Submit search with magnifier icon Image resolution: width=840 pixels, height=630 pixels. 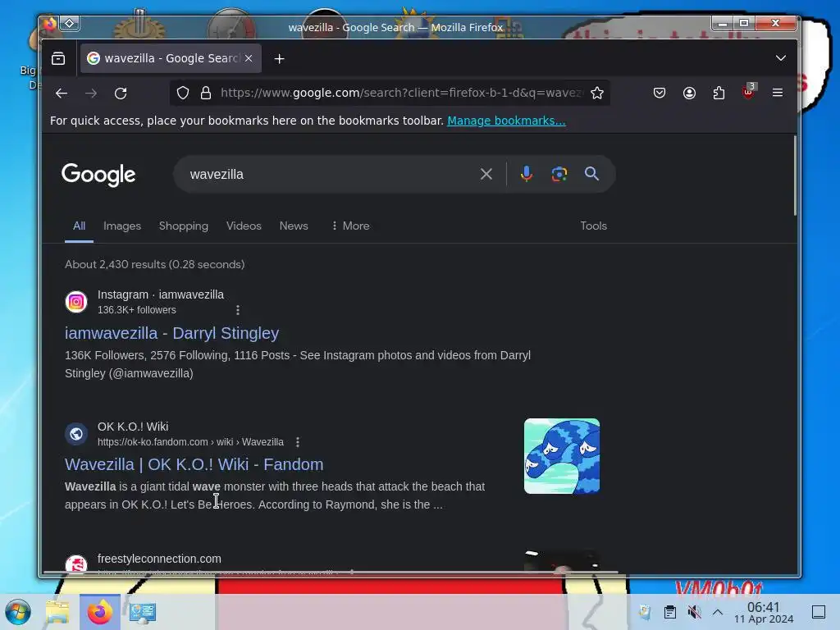click(x=591, y=174)
